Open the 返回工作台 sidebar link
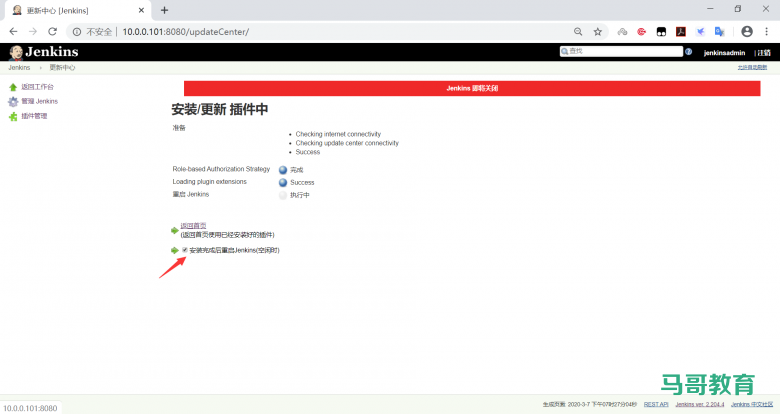This screenshot has width=780, height=414. click(x=37, y=87)
